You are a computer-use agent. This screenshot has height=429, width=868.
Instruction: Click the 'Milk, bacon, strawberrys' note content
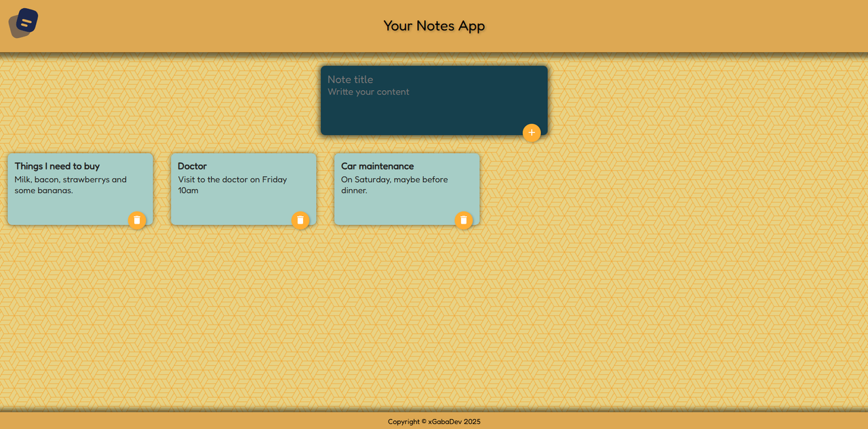(x=71, y=185)
